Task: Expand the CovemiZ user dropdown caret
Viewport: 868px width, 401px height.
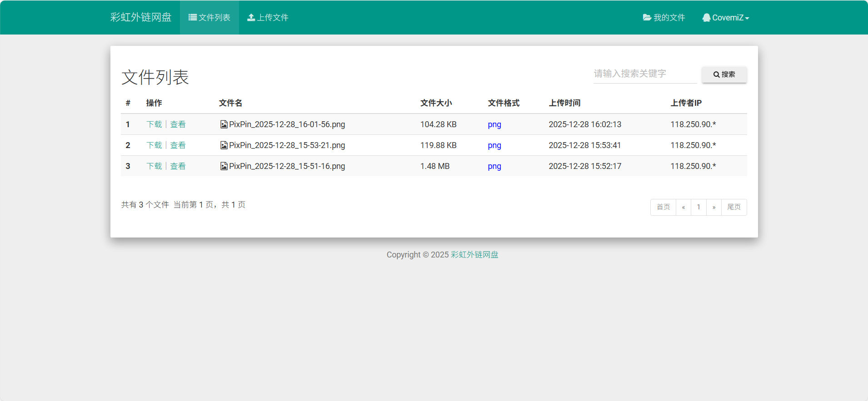Action: (x=747, y=18)
